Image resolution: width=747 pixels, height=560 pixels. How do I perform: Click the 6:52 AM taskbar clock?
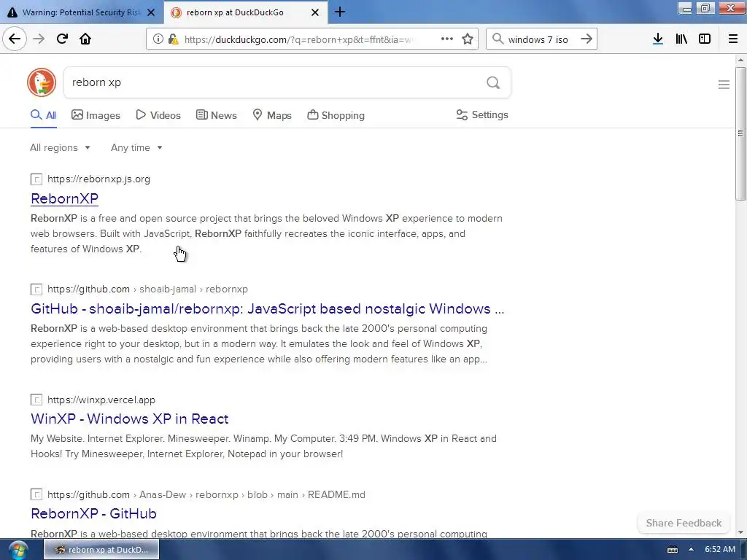click(x=720, y=550)
